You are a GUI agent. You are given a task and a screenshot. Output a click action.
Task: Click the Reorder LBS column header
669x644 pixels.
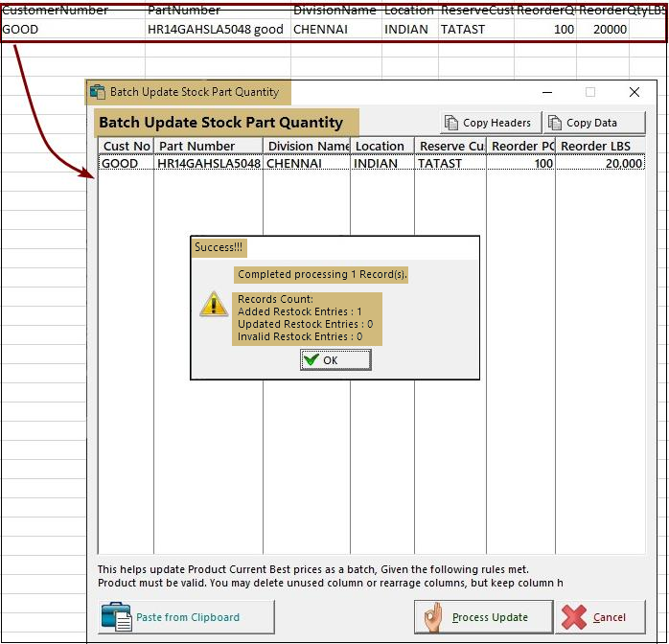point(600,146)
